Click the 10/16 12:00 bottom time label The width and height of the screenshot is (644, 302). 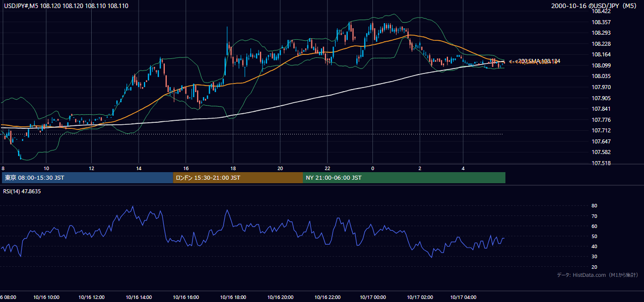coord(93,297)
